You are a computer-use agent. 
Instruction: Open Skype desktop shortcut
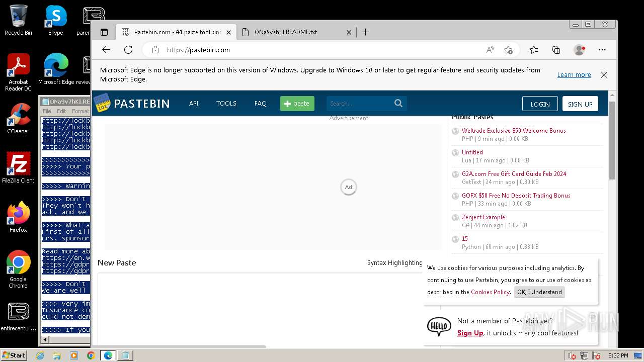(x=56, y=20)
